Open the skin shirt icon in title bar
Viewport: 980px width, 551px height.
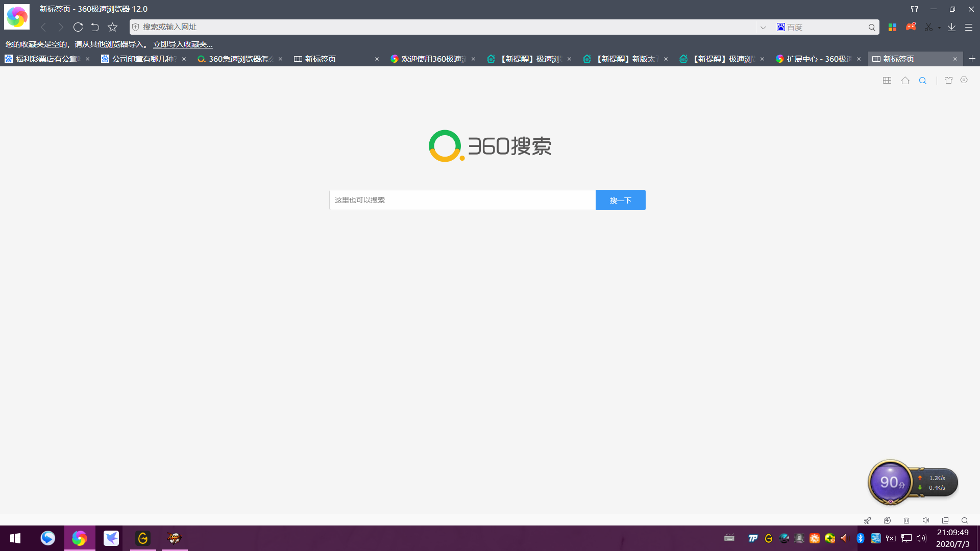pos(914,9)
